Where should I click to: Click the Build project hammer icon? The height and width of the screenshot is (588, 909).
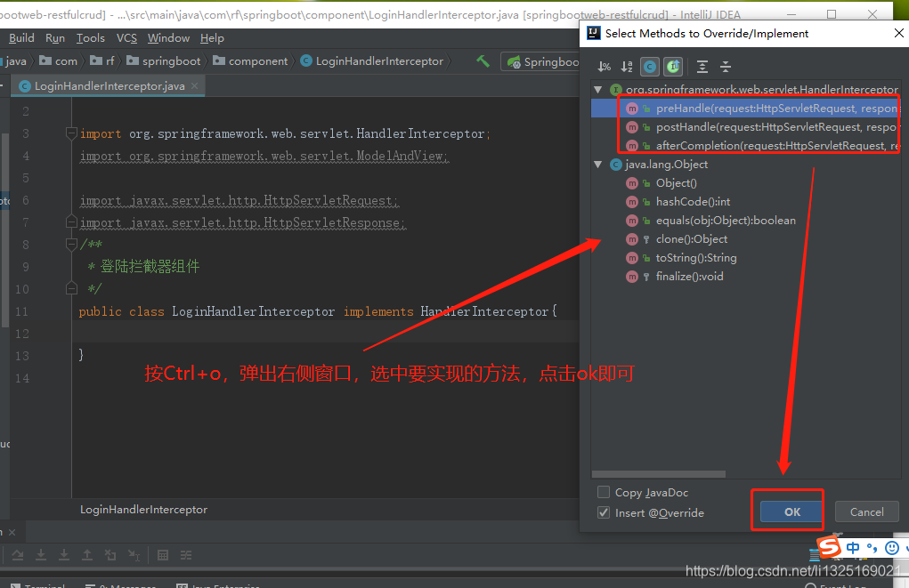click(x=483, y=60)
